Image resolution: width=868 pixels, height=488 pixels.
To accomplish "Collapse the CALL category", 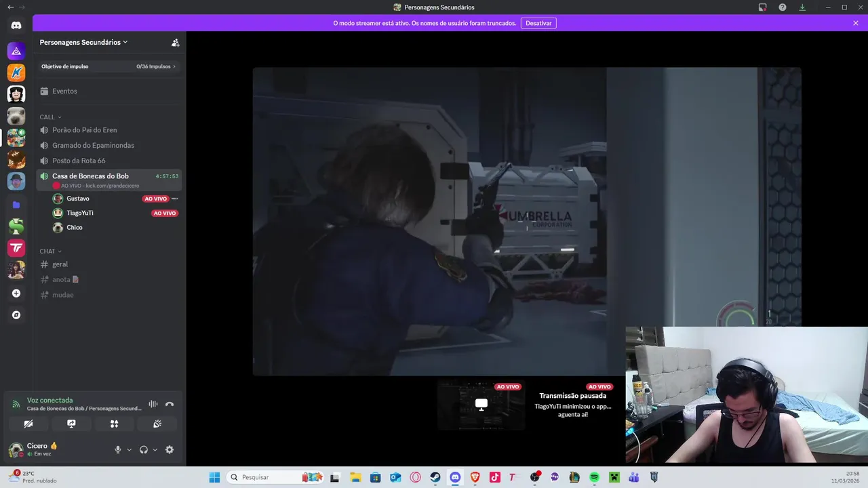I will [x=50, y=117].
